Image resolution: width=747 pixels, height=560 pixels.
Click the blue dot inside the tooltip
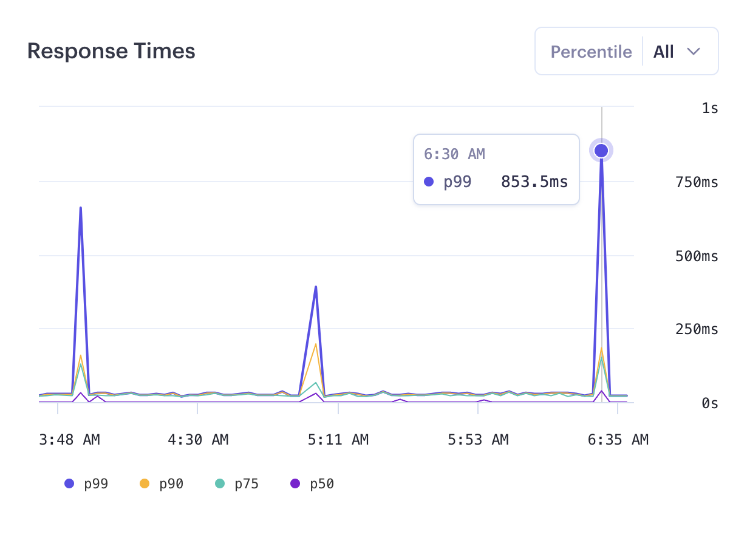(x=429, y=182)
